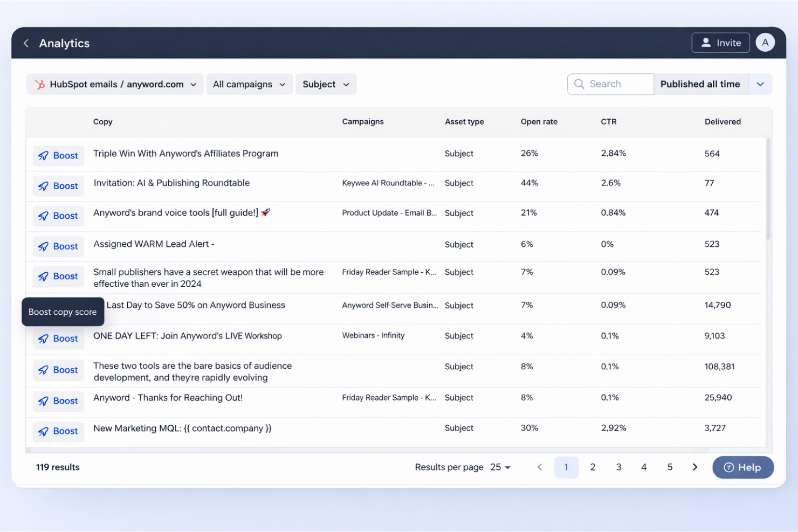Open the Help question mark icon
The image size is (798, 532).
point(729,467)
